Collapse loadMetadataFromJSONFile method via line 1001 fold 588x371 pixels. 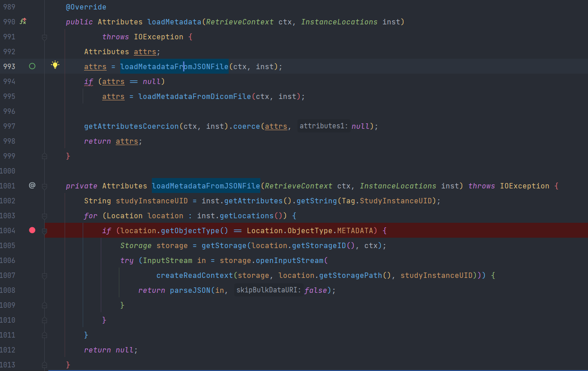(44, 186)
